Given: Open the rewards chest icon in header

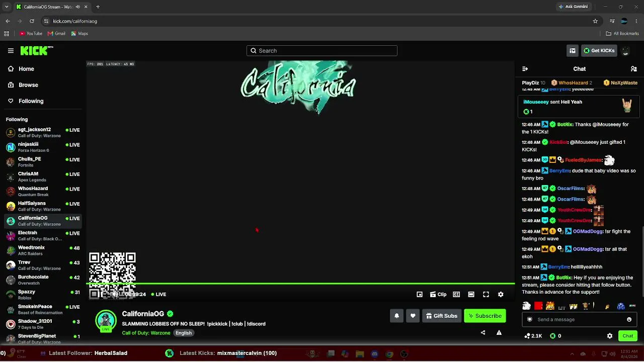Looking at the screenshot, I should pos(573,51).
